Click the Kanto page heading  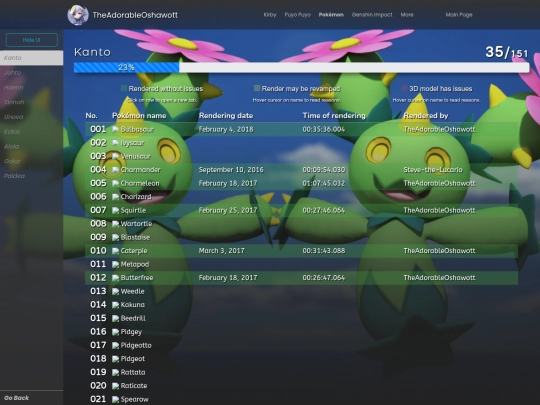point(92,52)
